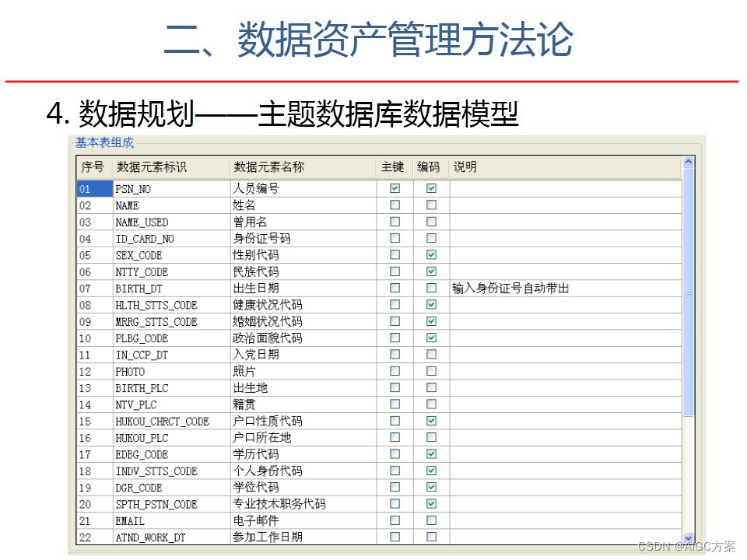Viewport: 747px width, 560px height.
Task: Click the 个人身份代码 cell
Action: click(303, 471)
